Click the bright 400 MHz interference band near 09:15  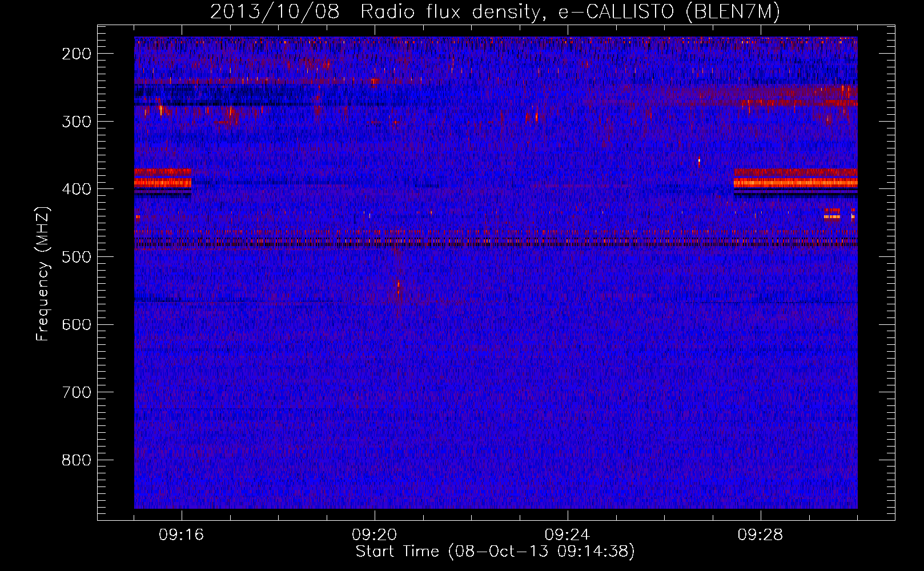(x=163, y=182)
